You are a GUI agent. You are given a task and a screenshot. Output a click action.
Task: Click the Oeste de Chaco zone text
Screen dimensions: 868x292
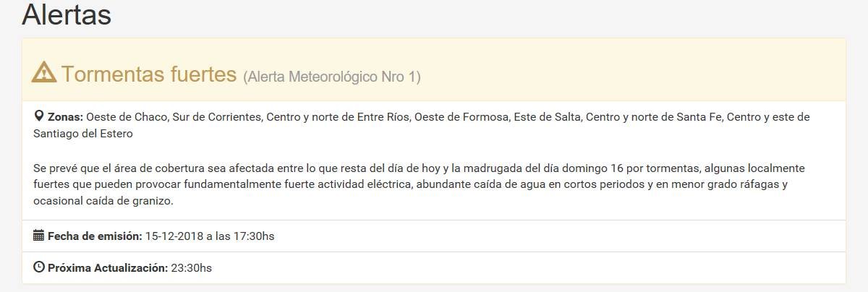tap(127, 117)
